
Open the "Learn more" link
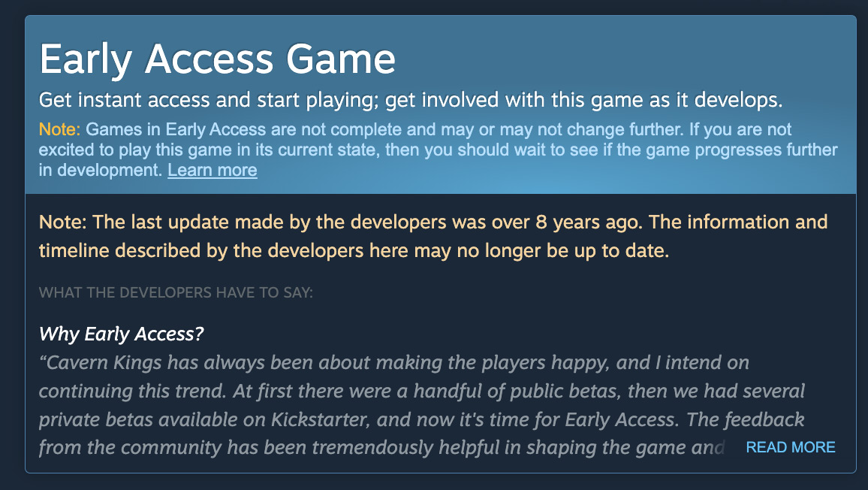tap(212, 171)
